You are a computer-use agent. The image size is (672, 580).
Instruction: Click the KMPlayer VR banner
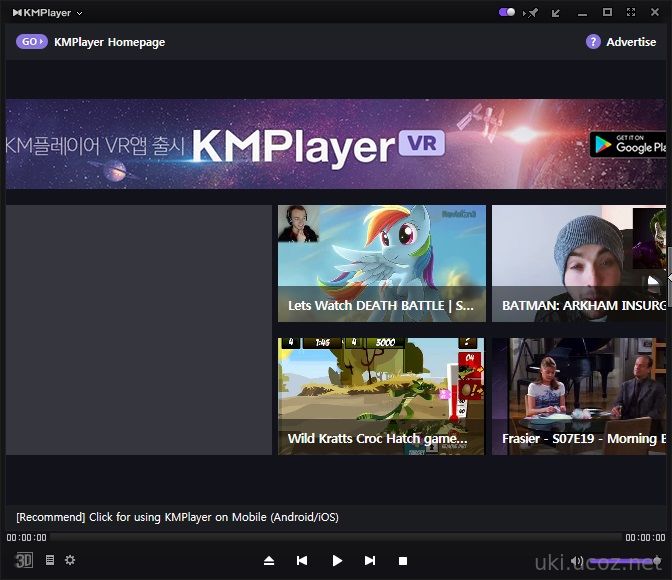point(336,144)
